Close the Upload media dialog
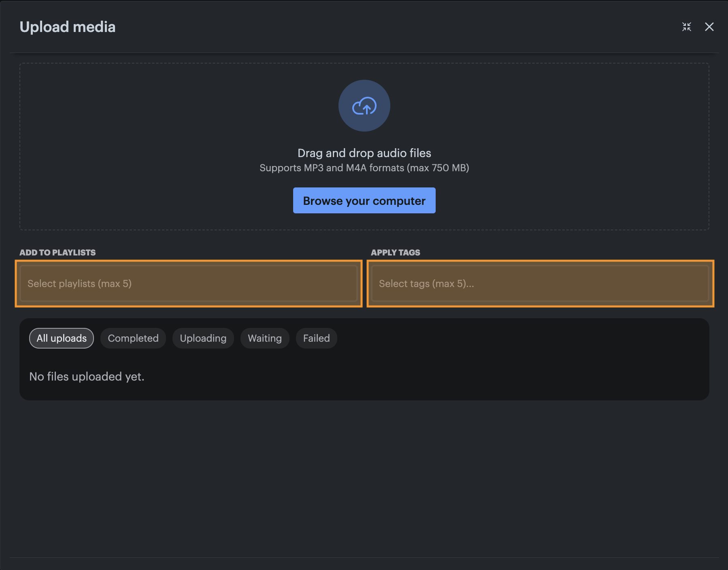Screen dimensions: 728x570 pos(709,27)
